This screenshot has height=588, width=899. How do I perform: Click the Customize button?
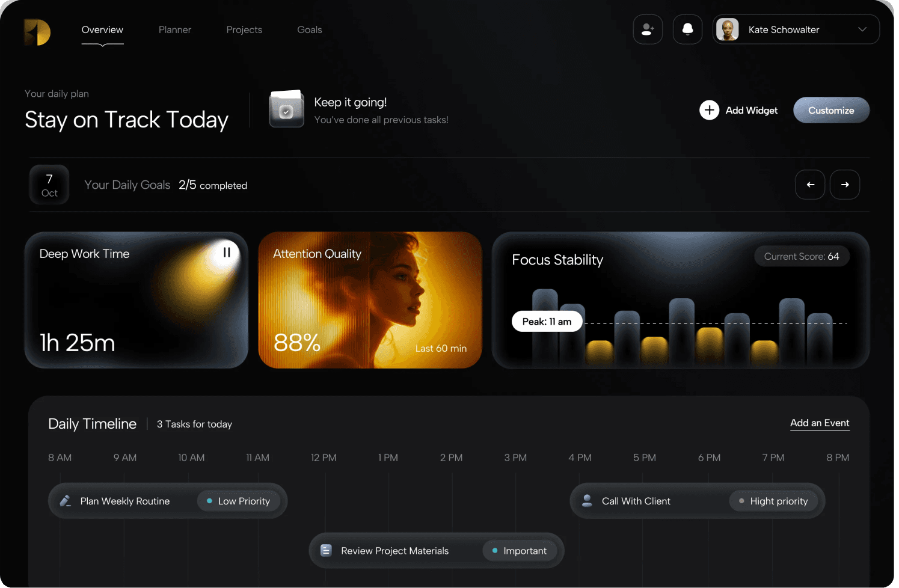pos(831,110)
